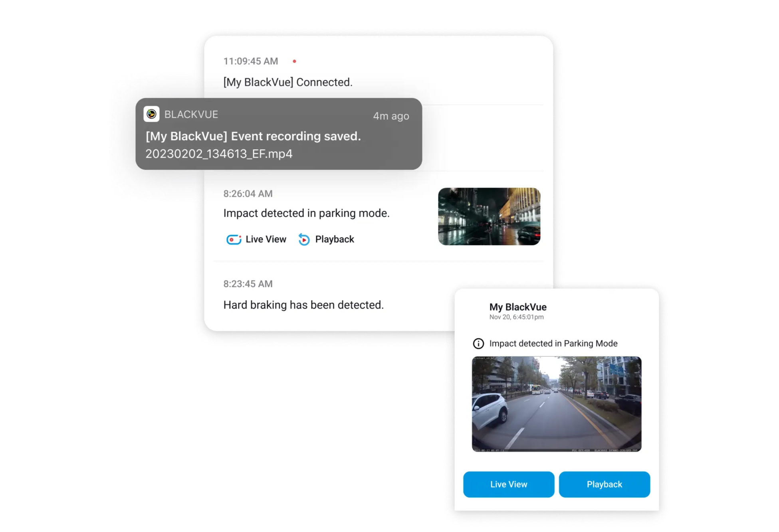Open Live View from the 8:26:04 AM event
The height and width of the screenshot is (532, 779).
click(256, 239)
